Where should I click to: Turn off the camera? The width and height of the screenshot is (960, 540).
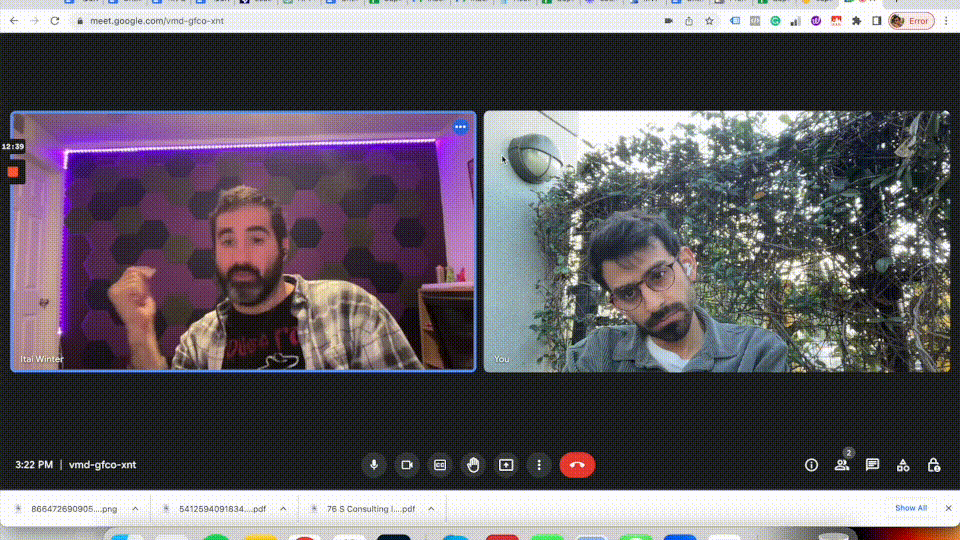[x=407, y=465]
